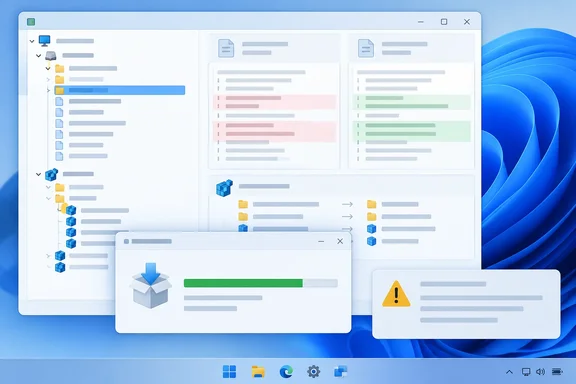The image size is (576, 384).
Task: Open Settings gear on the taskbar
Action: pyautogui.click(x=313, y=372)
